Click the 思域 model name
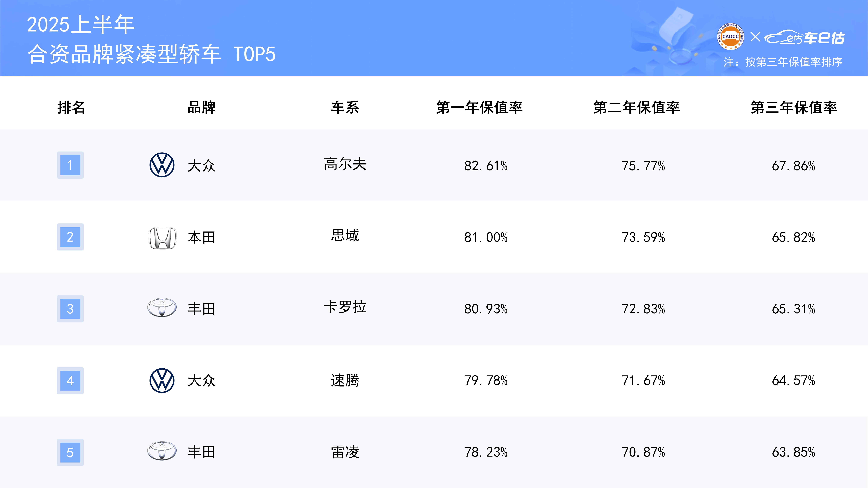The image size is (868, 488). pyautogui.click(x=345, y=235)
